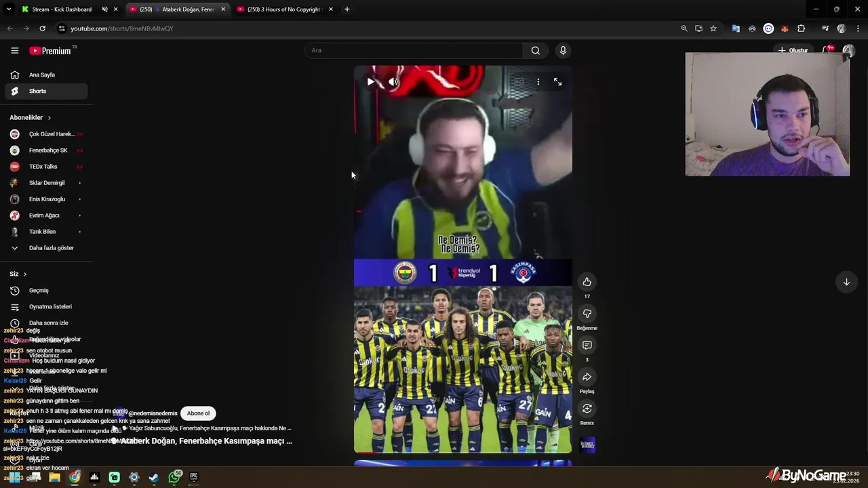Open the YouTube notifications bell
Screen dimensions: 868x488
tap(827, 50)
